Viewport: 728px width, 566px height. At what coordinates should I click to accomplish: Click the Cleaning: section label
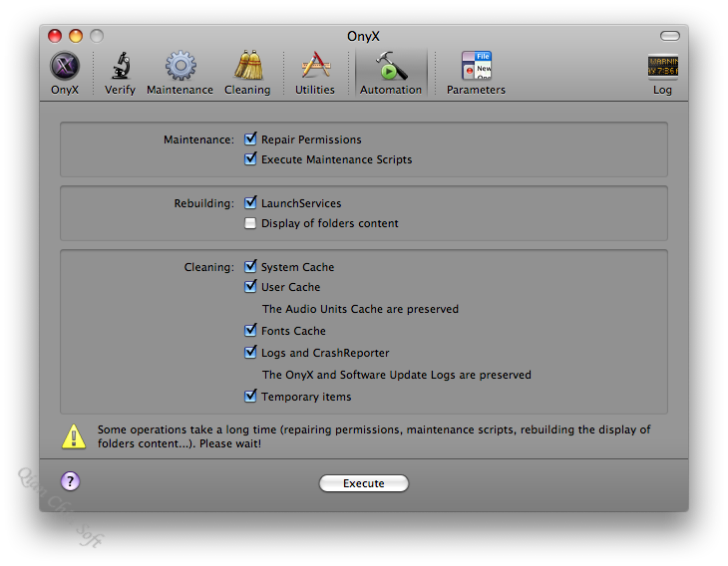[209, 267]
